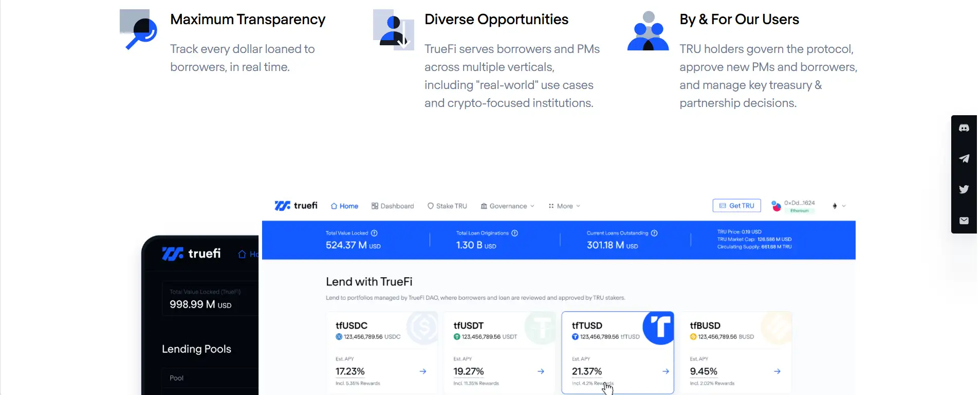Screen dimensions: 980x395
Task: Open the tfUSDC pool arrow link
Action: click(422, 371)
